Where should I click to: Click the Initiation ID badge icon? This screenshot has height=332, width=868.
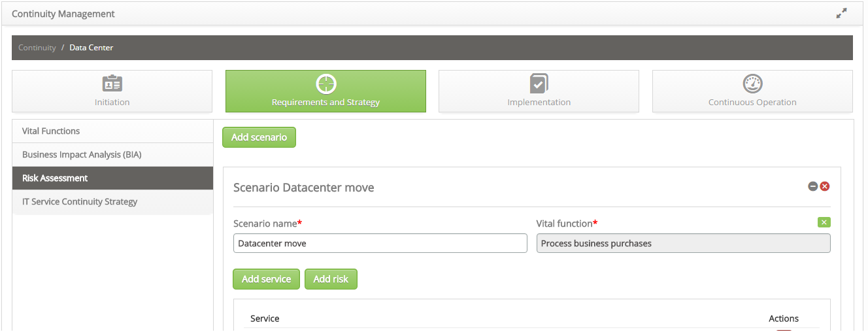coord(112,84)
